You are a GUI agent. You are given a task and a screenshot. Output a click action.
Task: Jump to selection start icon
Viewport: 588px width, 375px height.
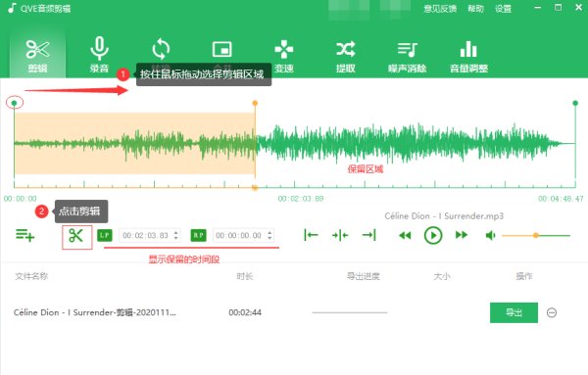click(x=311, y=235)
